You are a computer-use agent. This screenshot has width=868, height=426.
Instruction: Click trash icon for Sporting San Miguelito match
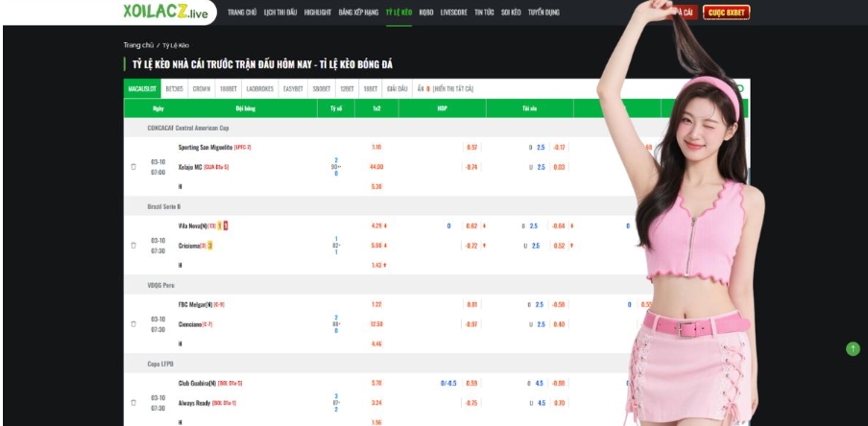point(133,166)
